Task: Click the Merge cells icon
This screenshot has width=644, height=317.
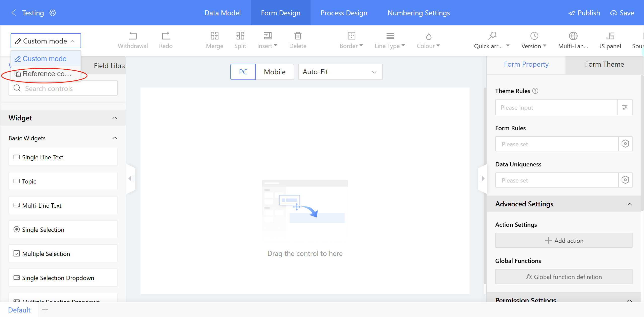Action: (214, 36)
